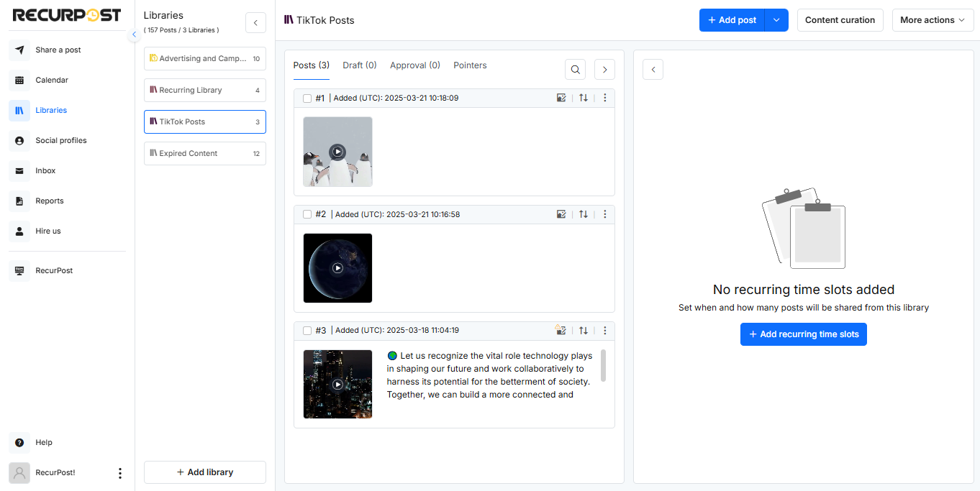
Task: Open the More actions dropdown
Action: pyautogui.click(x=933, y=20)
